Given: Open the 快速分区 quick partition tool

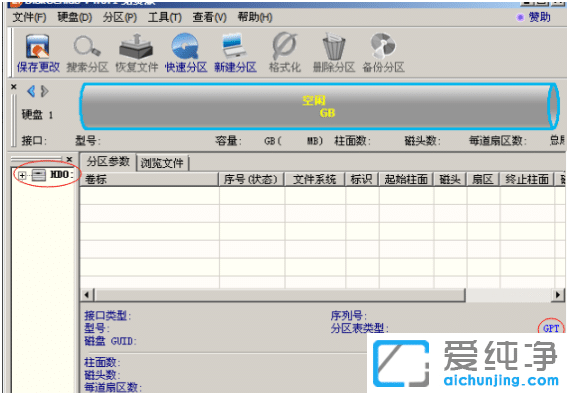Looking at the screenshot, I should (x=186, y=53).
